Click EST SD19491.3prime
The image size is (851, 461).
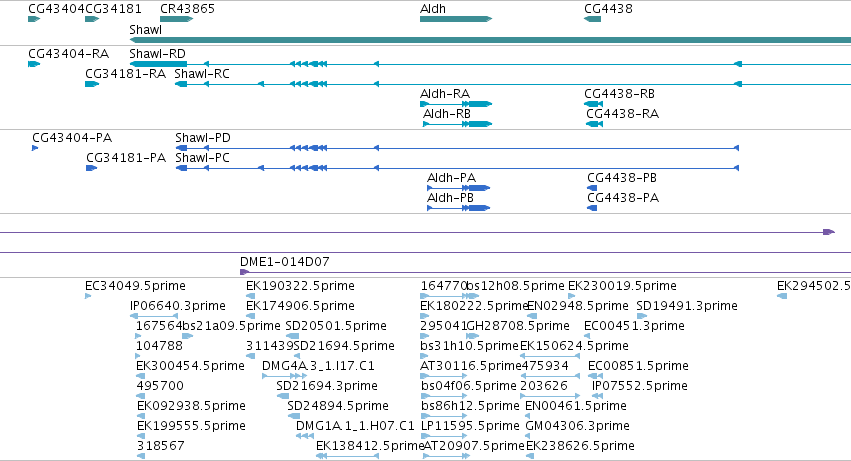click(x=687, y=306)
